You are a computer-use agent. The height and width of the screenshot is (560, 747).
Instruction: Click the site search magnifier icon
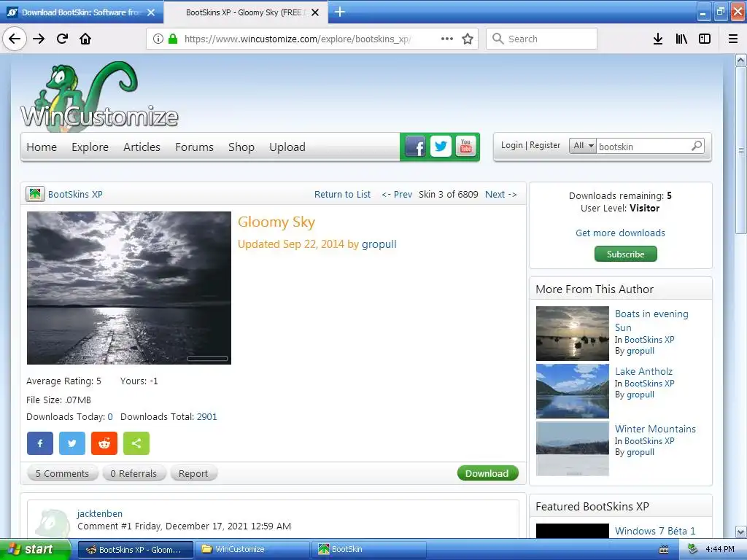pos(697,146)
